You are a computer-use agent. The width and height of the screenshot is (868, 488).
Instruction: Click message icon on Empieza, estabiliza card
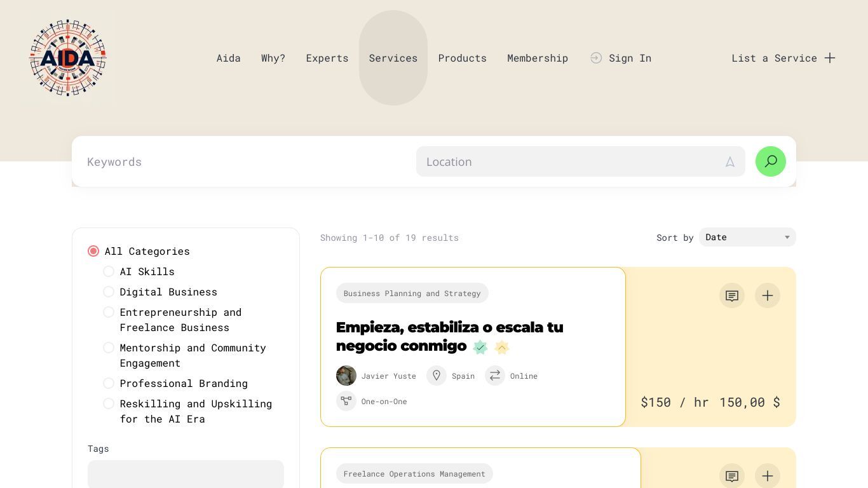[x=732, y=295]
